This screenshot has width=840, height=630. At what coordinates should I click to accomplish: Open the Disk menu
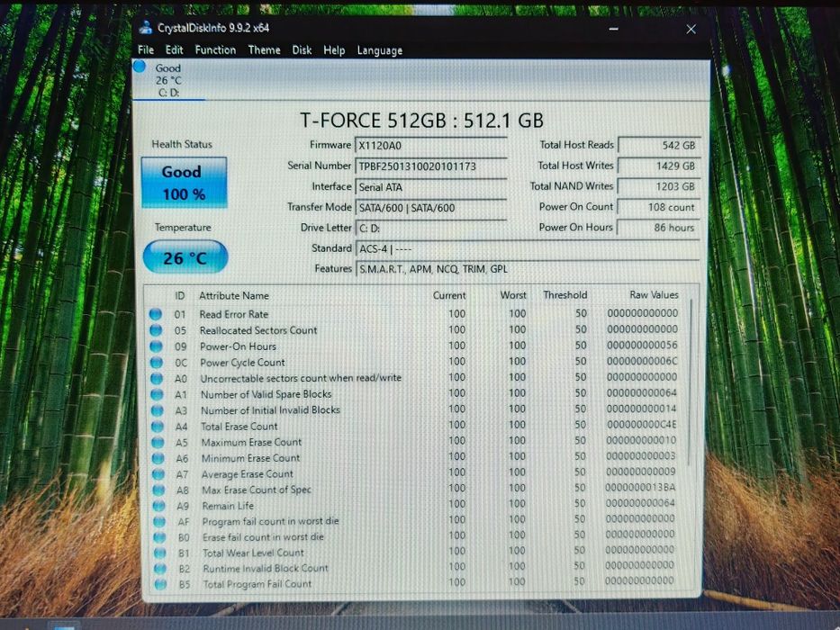302,49
